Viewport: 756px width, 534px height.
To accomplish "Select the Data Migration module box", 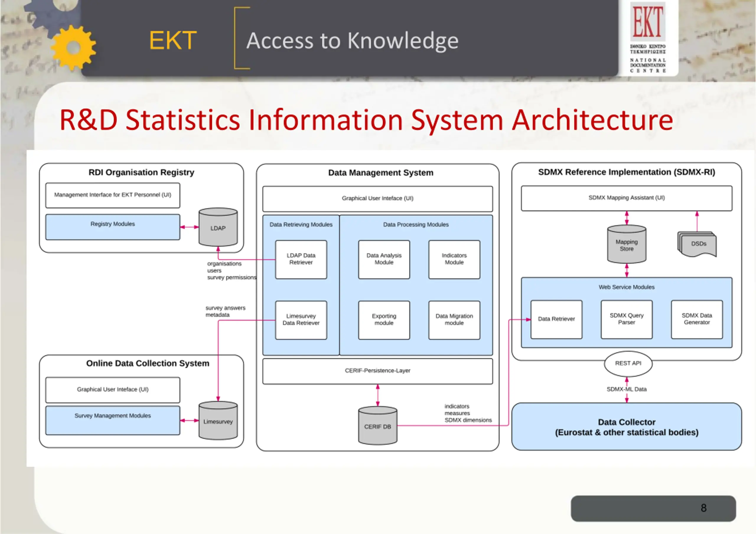I will click(454, 320).
